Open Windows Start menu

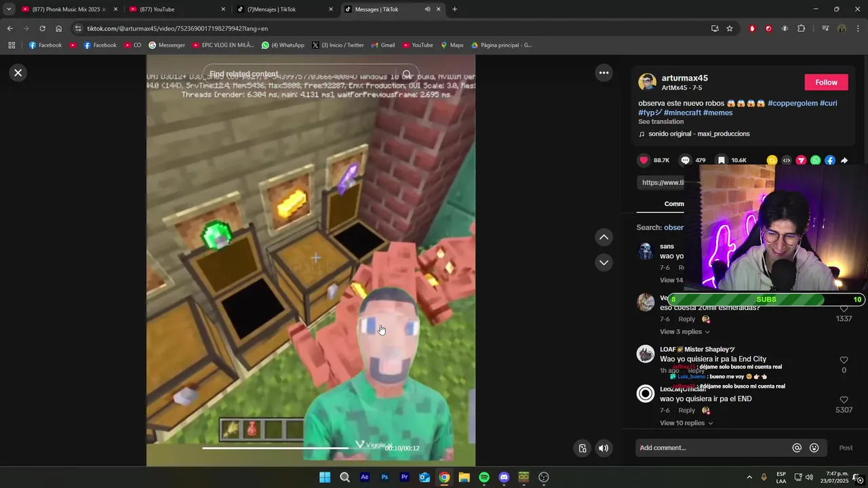pos(325,477)
